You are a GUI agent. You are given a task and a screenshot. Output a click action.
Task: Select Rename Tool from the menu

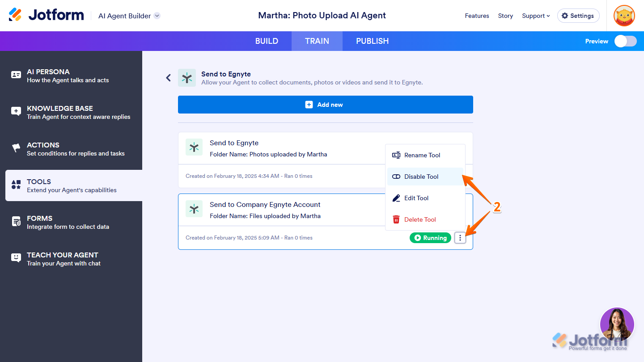(422, 155)
